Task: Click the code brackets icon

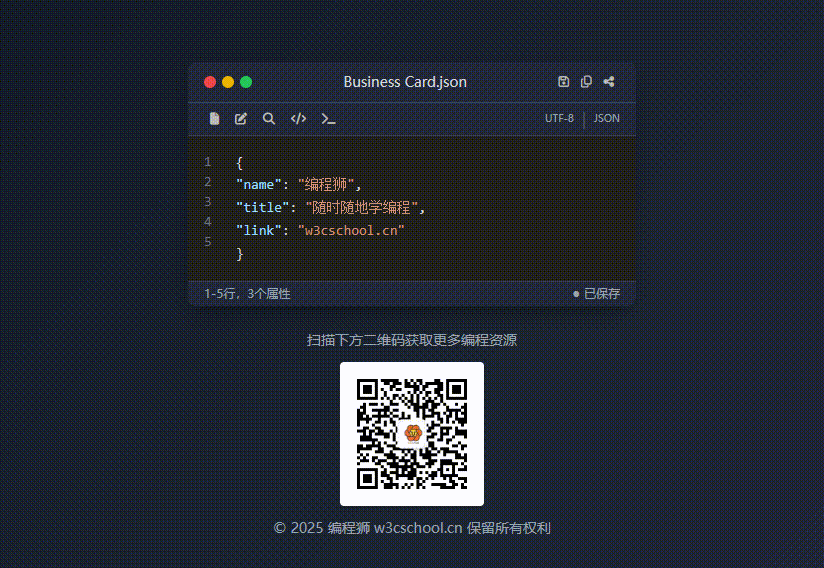Action: click(298, 119)
